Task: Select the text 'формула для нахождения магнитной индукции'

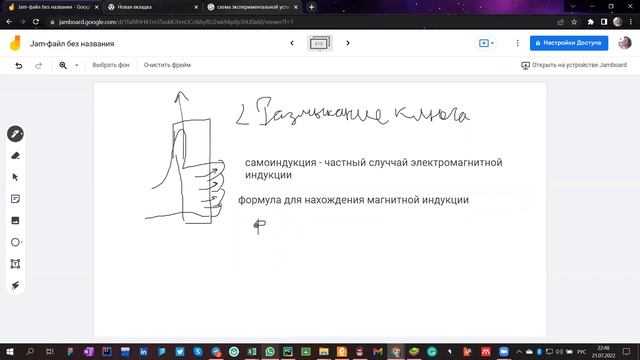Action: pos(353,200)
